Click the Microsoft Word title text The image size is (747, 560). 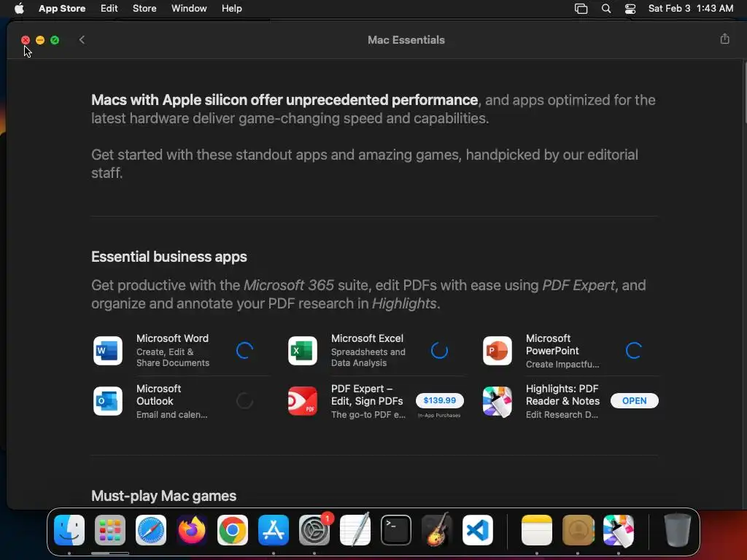click(172, 338)
